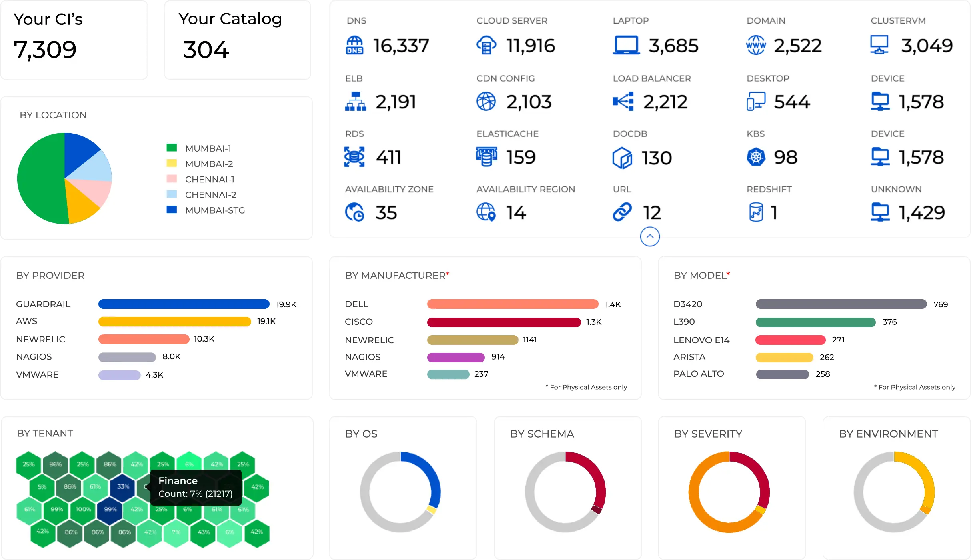Screen dimensions: 971x560
Task: Click the DELL manufacturer bar
Action: tap(513, 304)
